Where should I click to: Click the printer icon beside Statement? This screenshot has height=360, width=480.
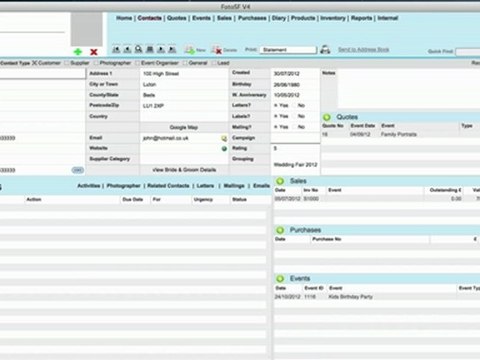click(325, 50)
